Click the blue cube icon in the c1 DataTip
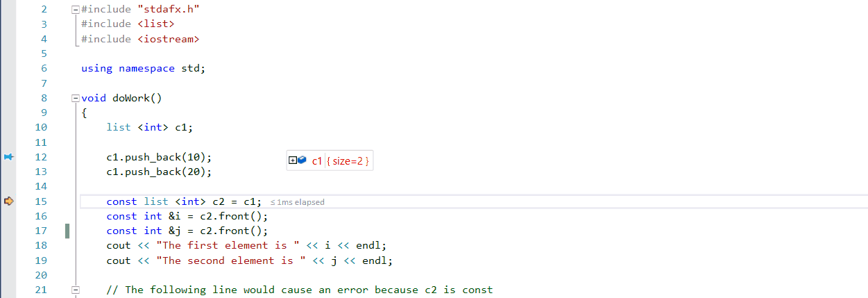Screen dimensions: 868x298 tap(302, 161)
